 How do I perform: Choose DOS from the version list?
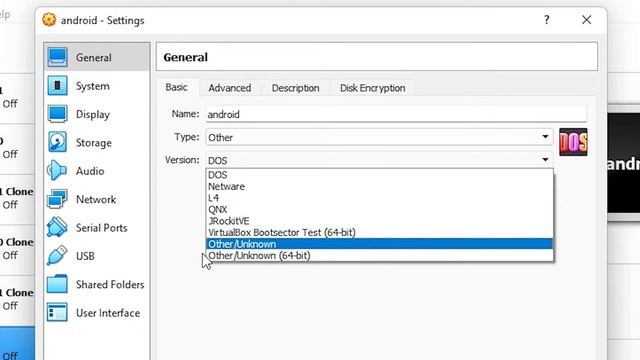380,175
